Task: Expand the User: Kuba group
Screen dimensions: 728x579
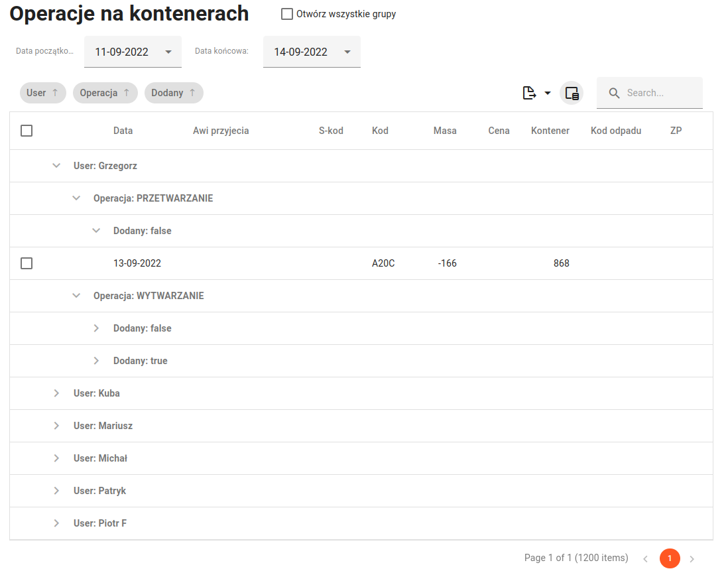Action: click(x=56, y=393)
